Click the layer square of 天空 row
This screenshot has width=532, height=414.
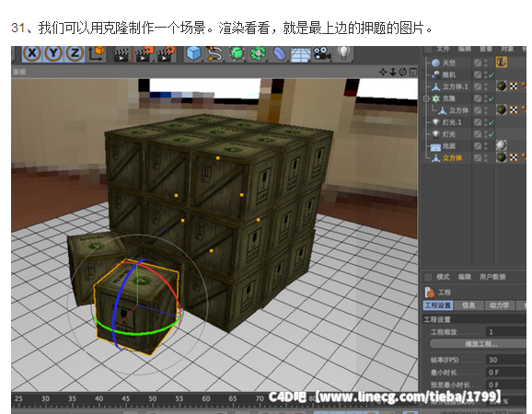click(x=478, y=63)
